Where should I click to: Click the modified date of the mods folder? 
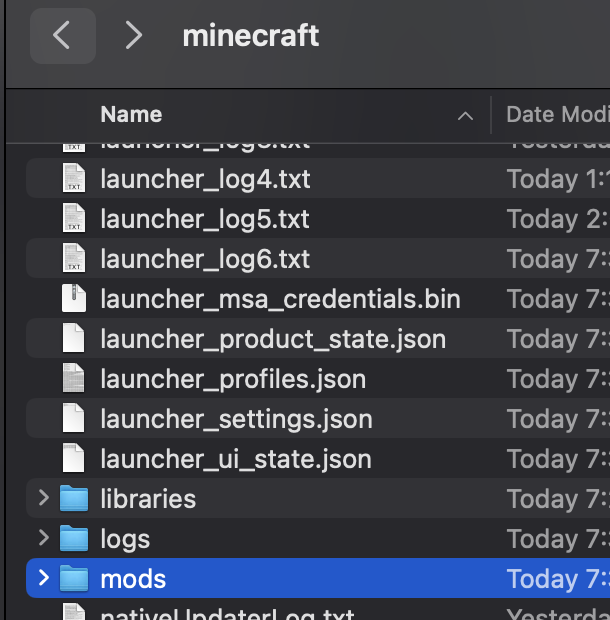click(558, 579)
